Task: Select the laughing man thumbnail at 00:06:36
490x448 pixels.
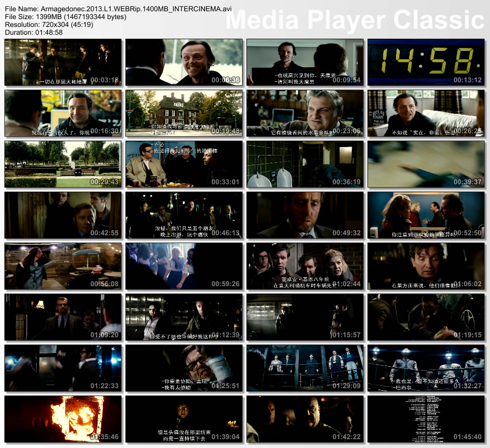Action: [x=184, y=62]
